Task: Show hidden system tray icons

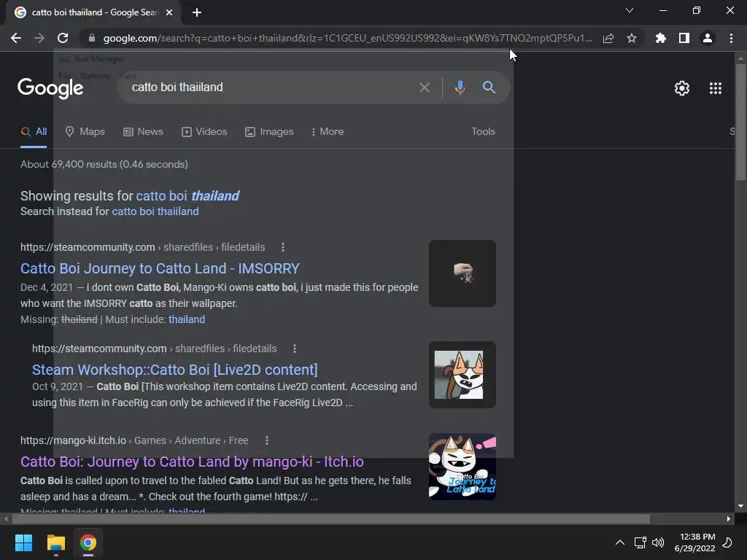Action: 620,542
